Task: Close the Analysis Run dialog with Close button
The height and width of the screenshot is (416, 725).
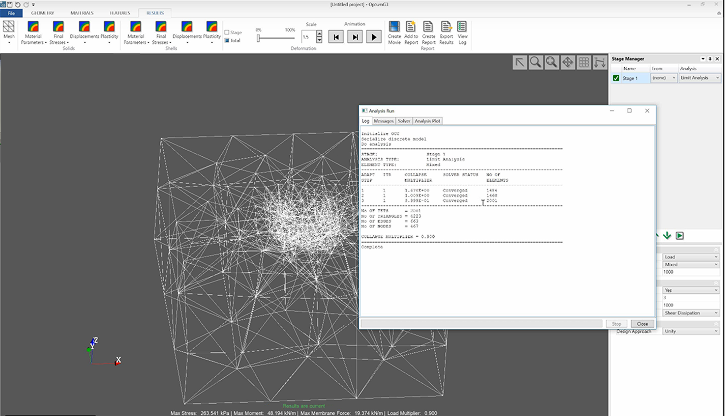Action: tap(642, 324)
